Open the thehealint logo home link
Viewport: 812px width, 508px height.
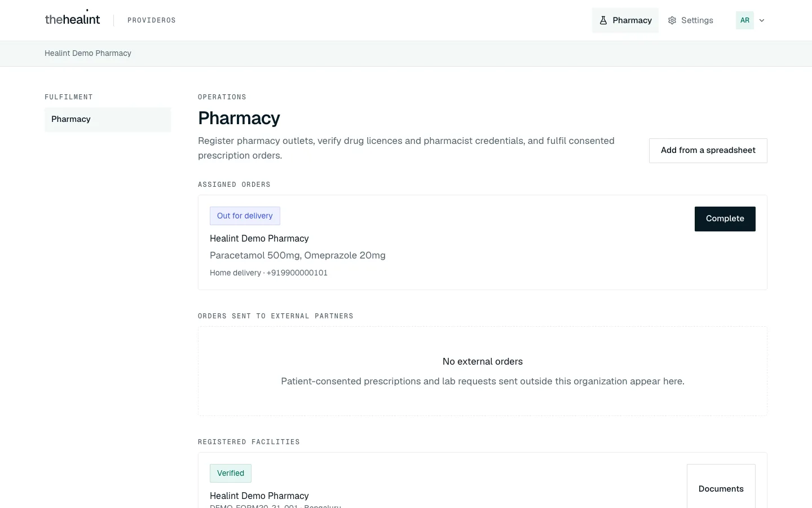(72, 19)
